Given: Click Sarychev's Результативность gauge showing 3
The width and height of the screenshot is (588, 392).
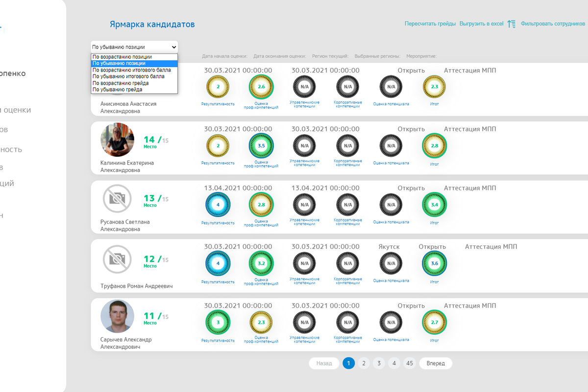Looking at the screenshot, I should click(x=218, y=322).
